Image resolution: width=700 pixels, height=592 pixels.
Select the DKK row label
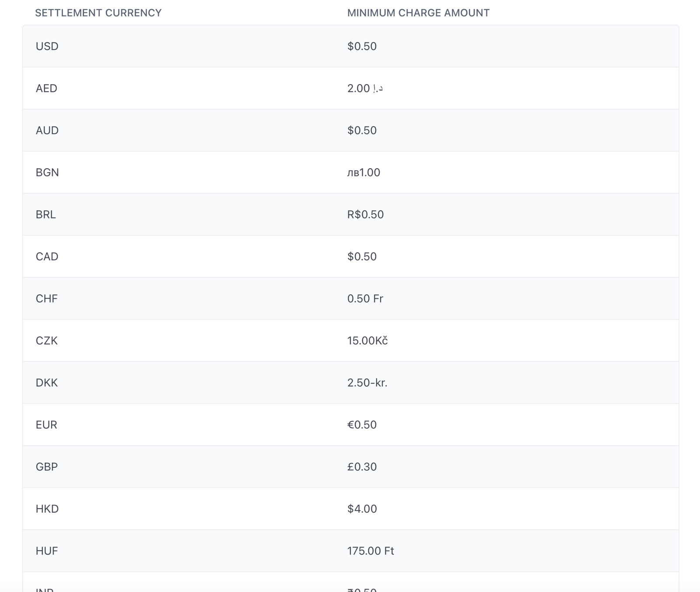pos(46,383)
